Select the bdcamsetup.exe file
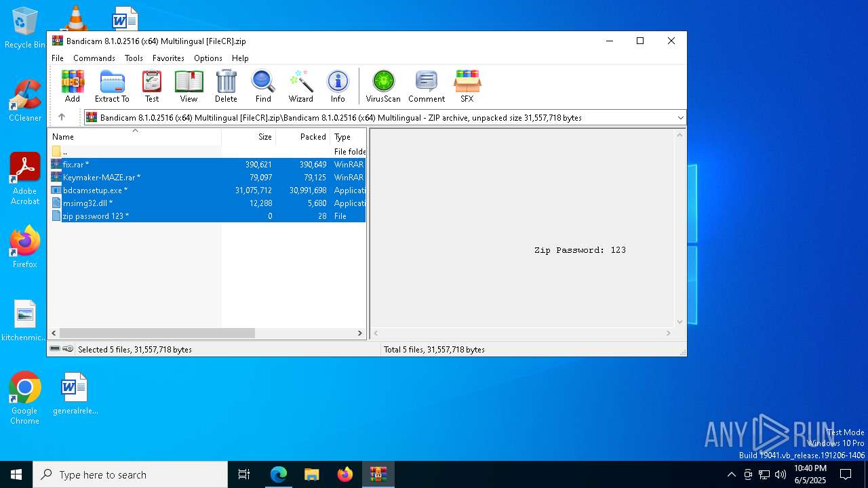 click(x=208, y=190)
